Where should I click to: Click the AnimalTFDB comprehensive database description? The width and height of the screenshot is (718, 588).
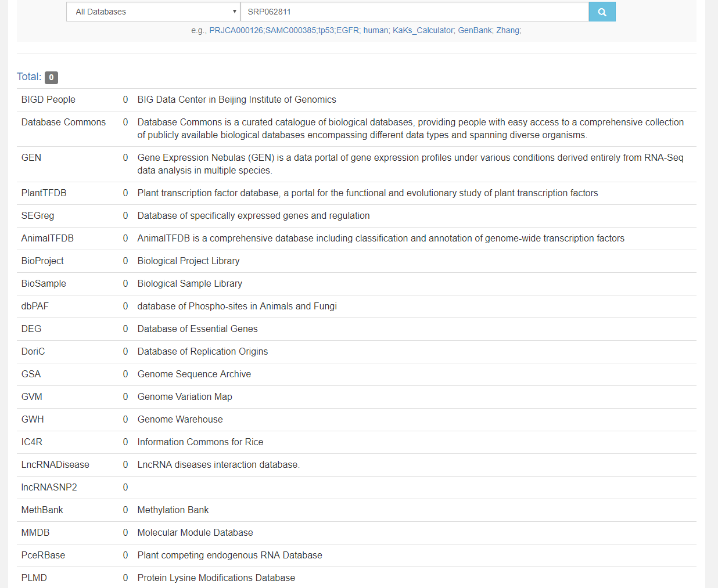(x=381, y=239)
